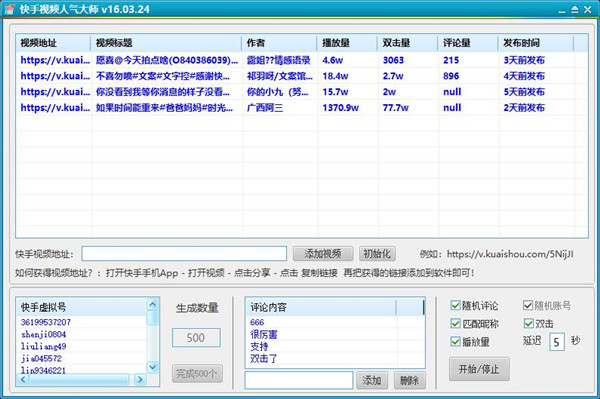Click scroll-down arrow of 快手虚拟号 list

(x=153, y=367)
